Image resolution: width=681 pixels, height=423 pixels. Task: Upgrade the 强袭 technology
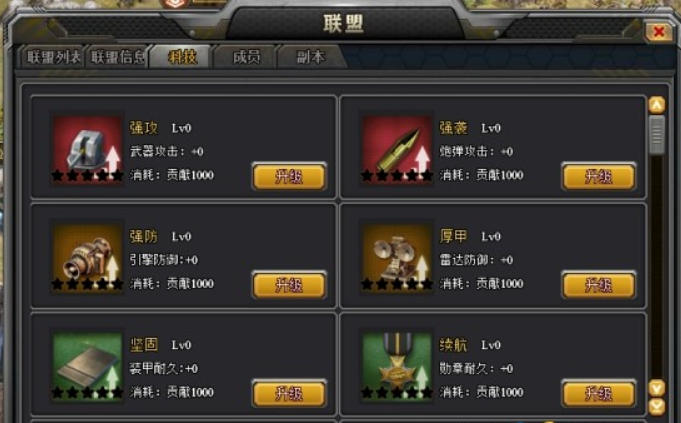tap(598, 177)
